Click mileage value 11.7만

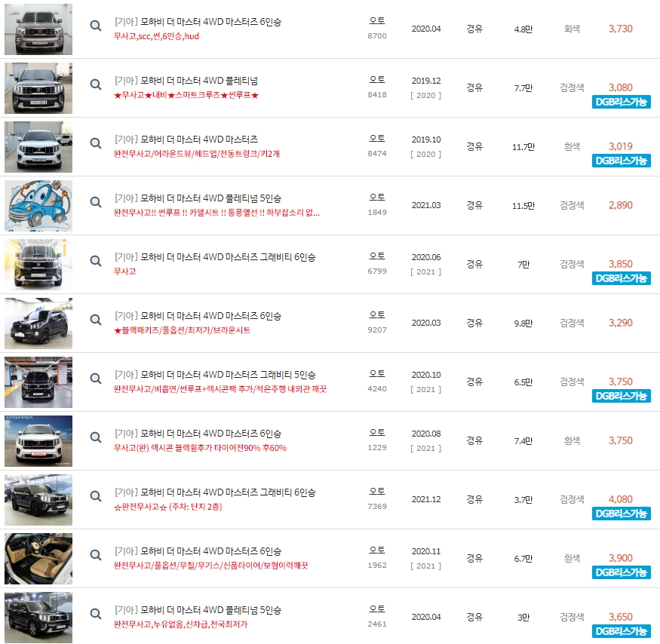click(x=523, y=147)
